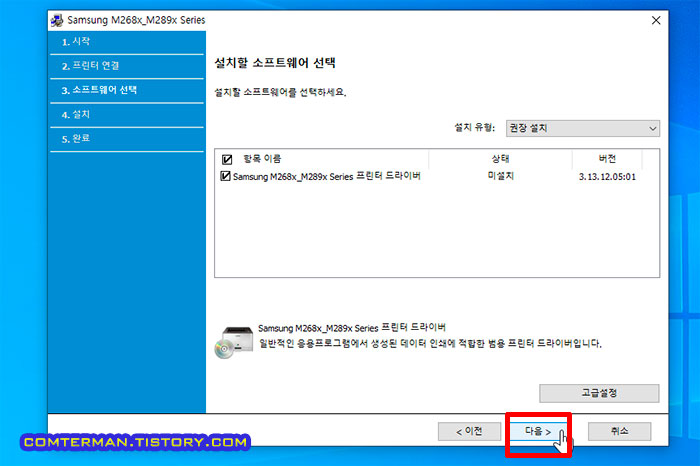Click the driver description text about 범용 프린터 드라이버
This screenshot has height=466, width=700.
coord(430,344)
